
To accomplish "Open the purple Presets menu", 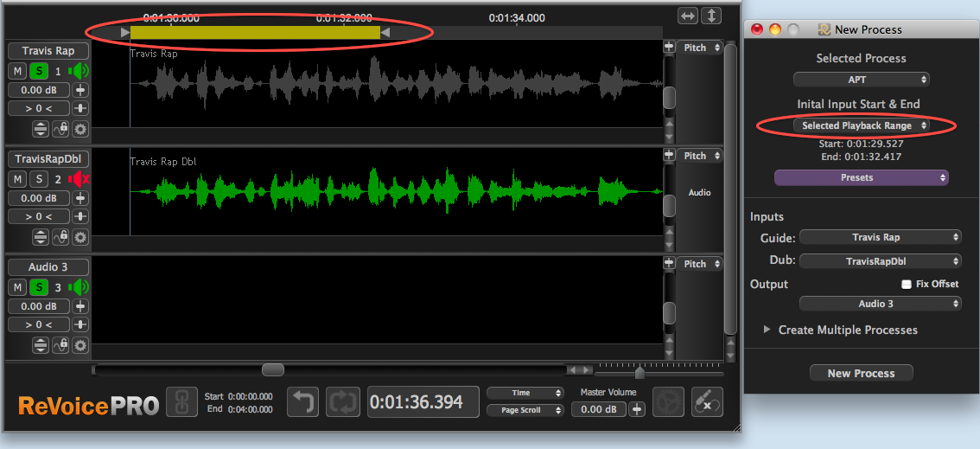I will (x=861, y=177).
